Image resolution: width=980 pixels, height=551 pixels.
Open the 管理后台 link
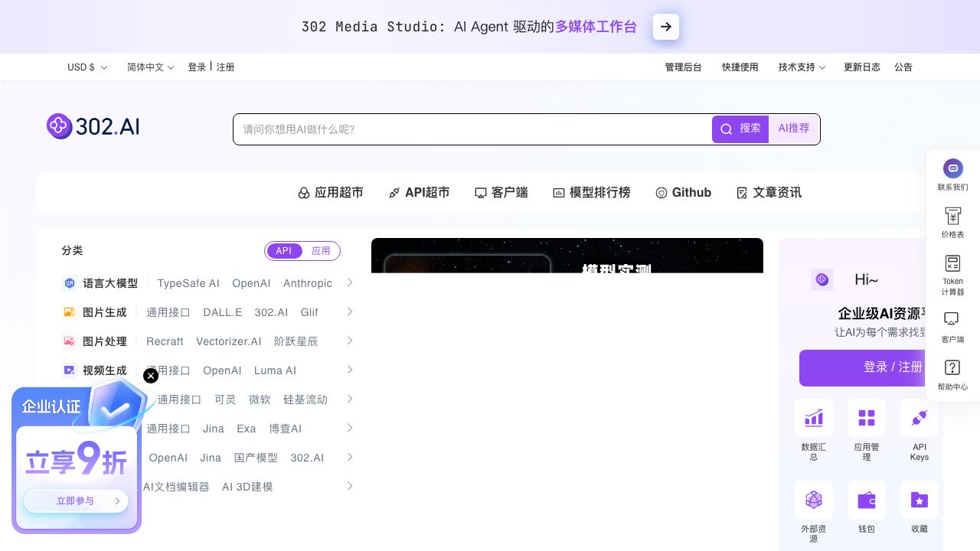684,67
